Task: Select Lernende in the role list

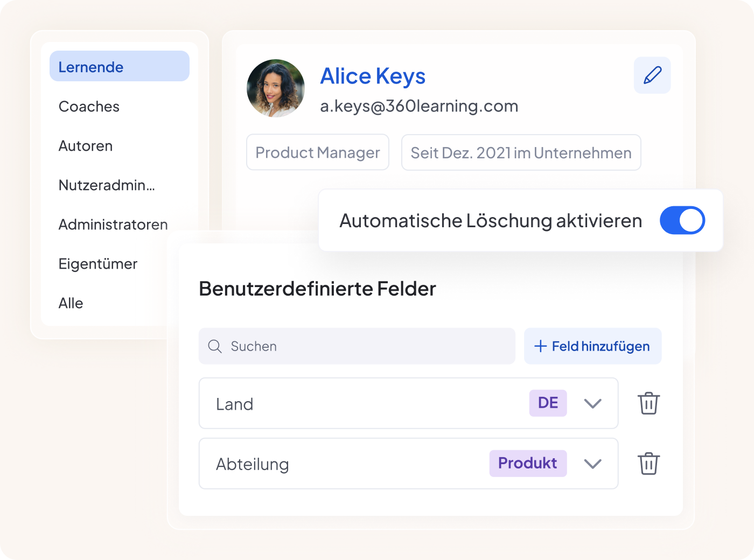Action: point(120,66)
